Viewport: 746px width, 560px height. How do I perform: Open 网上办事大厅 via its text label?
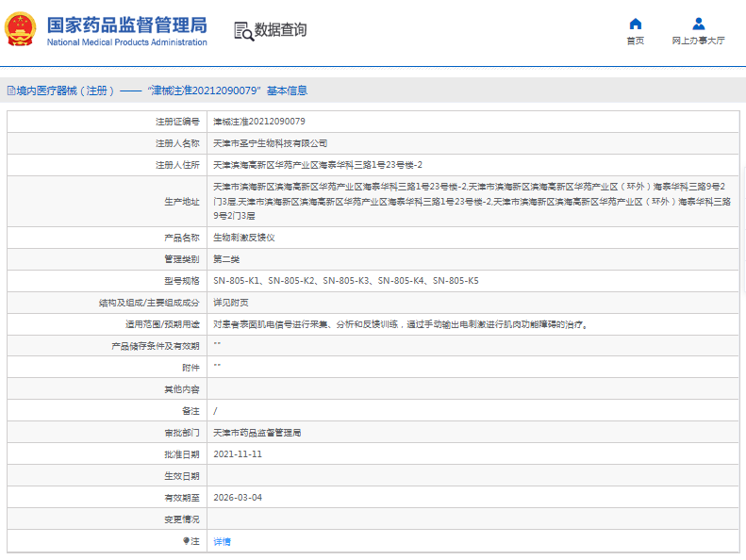pos(698,41)
